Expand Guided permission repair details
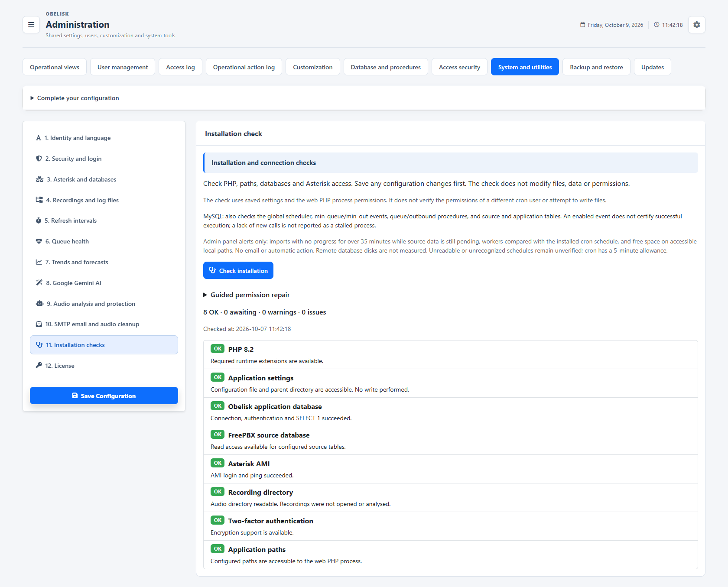The width and height of the screenshot is (728, 587). [247, 295]
